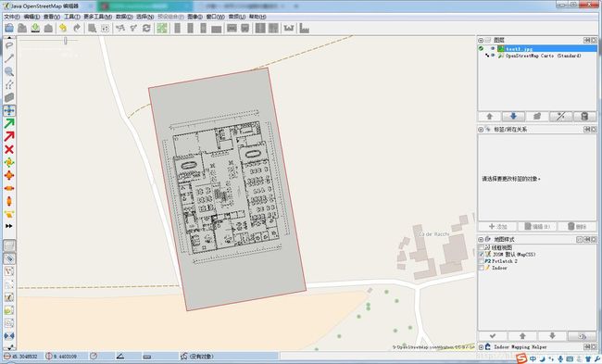The image size is (602, 364).
Task: Enable the Indoor map style checkbox
Action: tap(481, 268)
